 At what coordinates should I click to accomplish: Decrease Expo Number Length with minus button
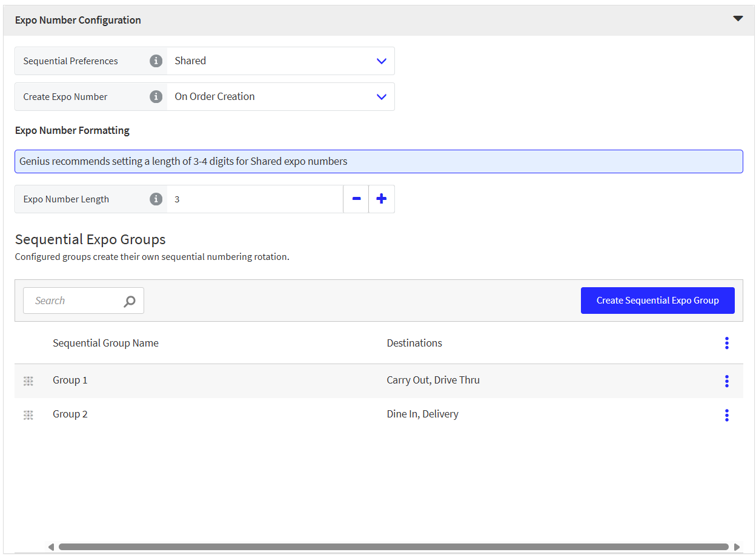point(356,199)
